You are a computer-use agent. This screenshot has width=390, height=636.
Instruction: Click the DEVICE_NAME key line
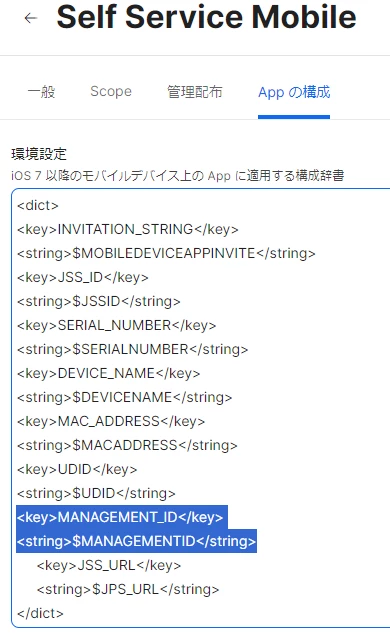tap(109, 373)
